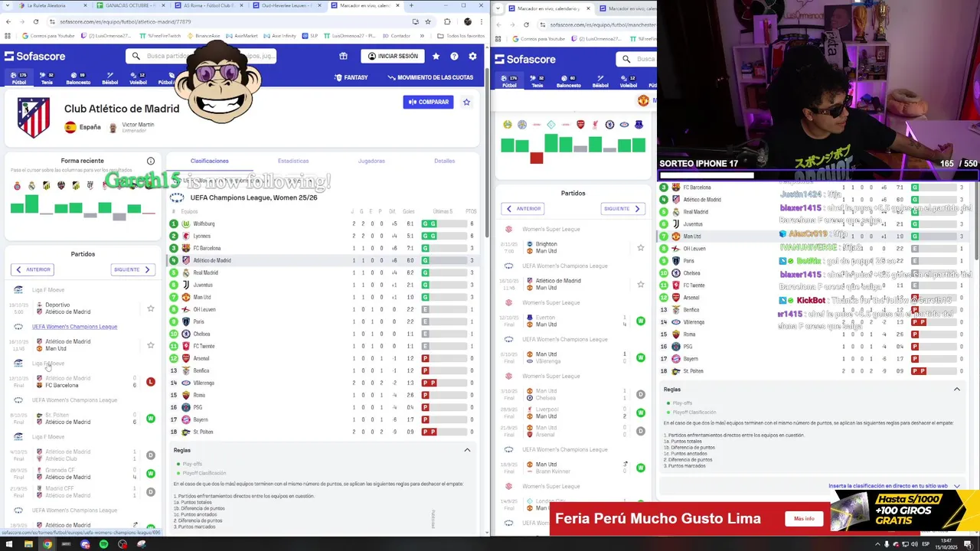Open the gift icon in Sofascore header
The image size is (980, 551).
[x=343, y=56]
